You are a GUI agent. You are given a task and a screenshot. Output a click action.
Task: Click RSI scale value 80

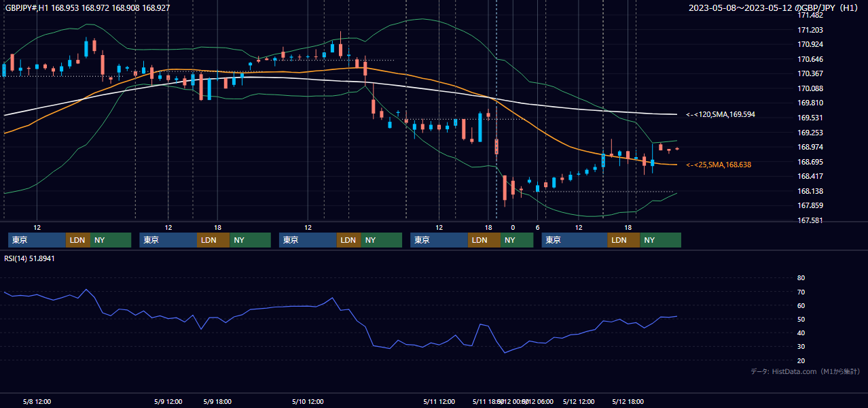point(801,278)
